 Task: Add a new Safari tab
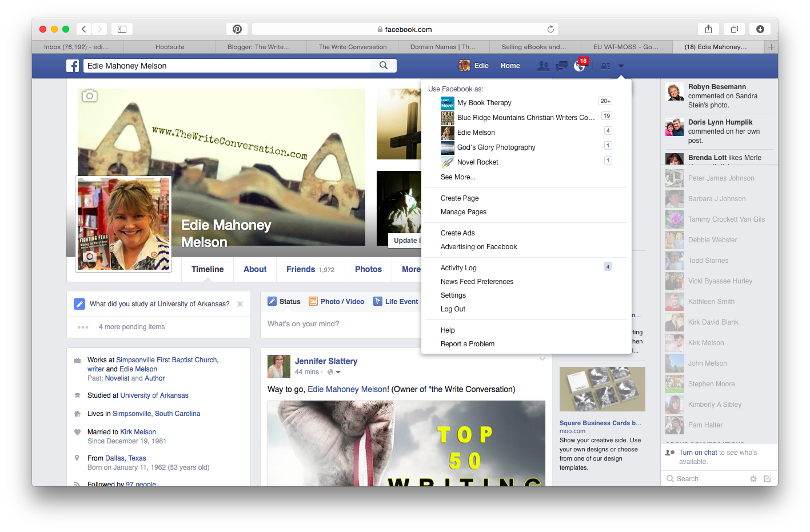pyautogui.click(x=771, y=47)
